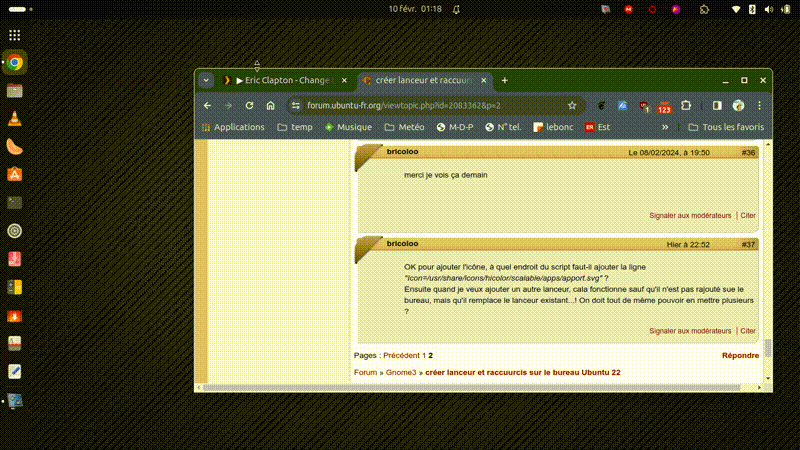The width and height of the screenshot is (800, 450).
Task: Open the uBlock shield extension icon
Action: pyautogui.click(x=644, y=106)
